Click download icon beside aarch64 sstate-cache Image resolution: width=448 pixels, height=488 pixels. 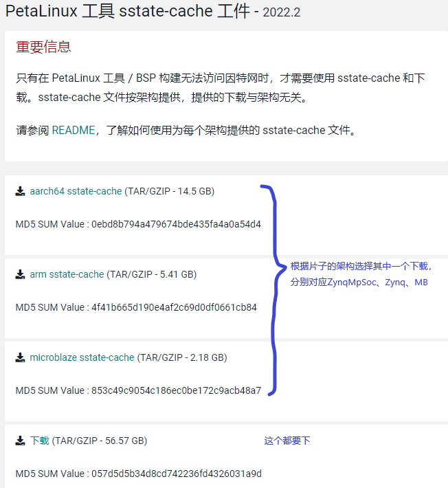tap(20, 191)
